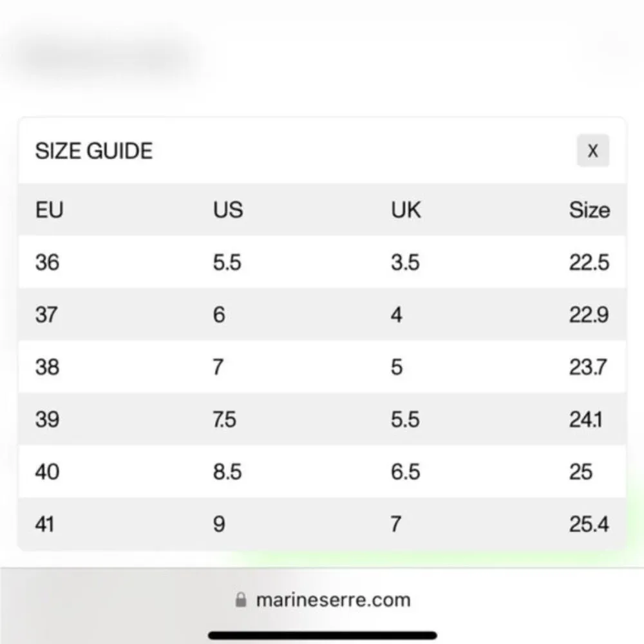Select the US column header
This screenshot has height=644, width=644.
(228, 210)
